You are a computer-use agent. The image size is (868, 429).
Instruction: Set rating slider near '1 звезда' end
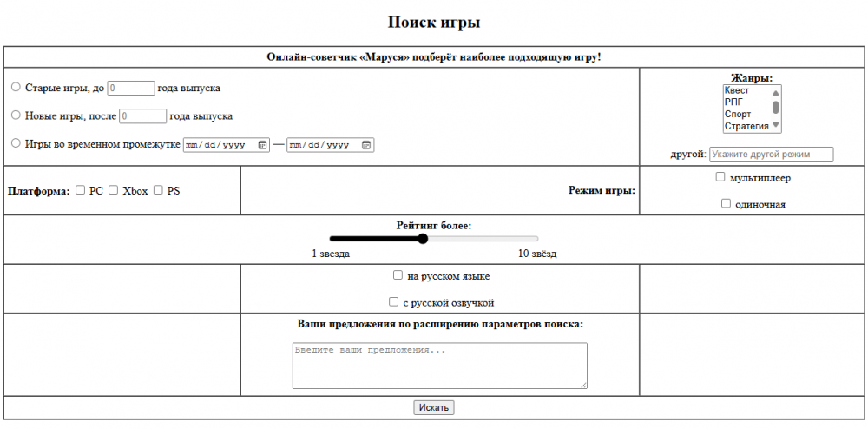point(335,239)
